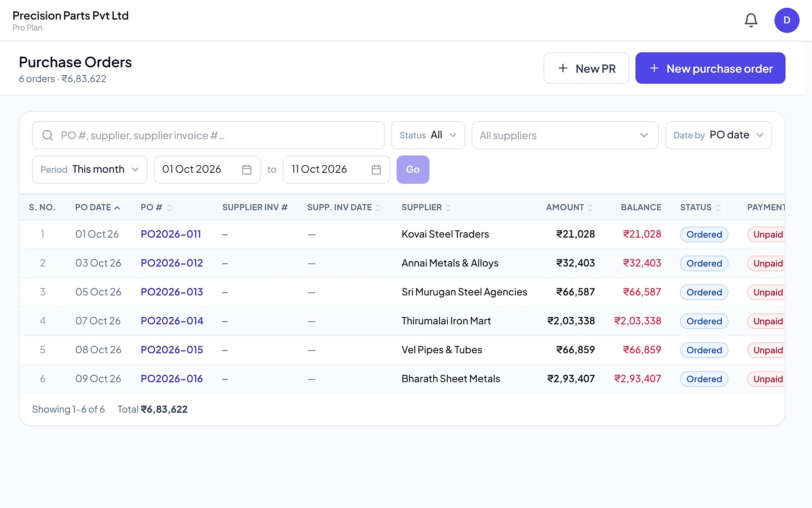
Task: Click Ordered badge for Bharath Sheet Metals
Action: 704,379
